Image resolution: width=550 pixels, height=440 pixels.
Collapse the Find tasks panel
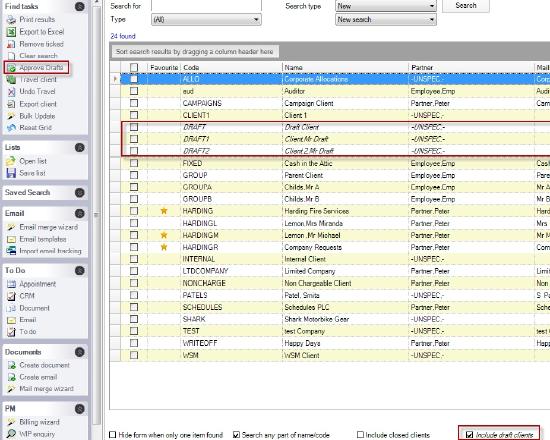pyautogui.click(x=80, y=6)
